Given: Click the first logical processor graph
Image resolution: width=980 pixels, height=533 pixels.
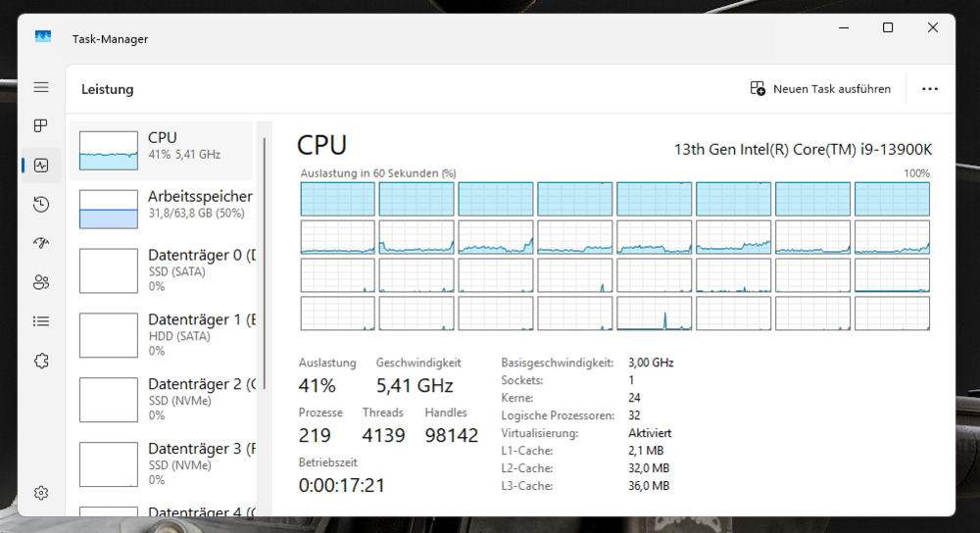Looking at the screenshot, I should coord(337,199).
